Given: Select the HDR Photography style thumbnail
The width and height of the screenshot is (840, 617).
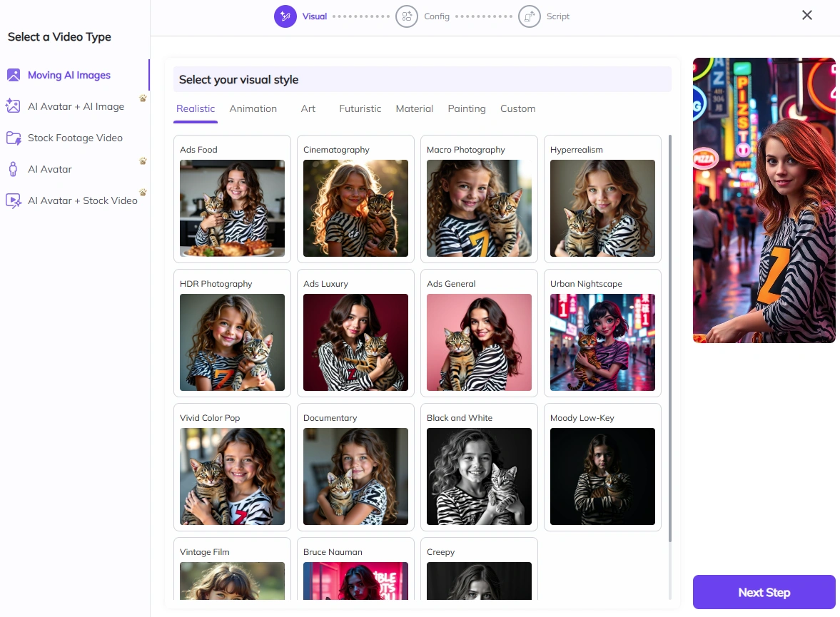Looking at the screenshot, I should coord(232,342).
